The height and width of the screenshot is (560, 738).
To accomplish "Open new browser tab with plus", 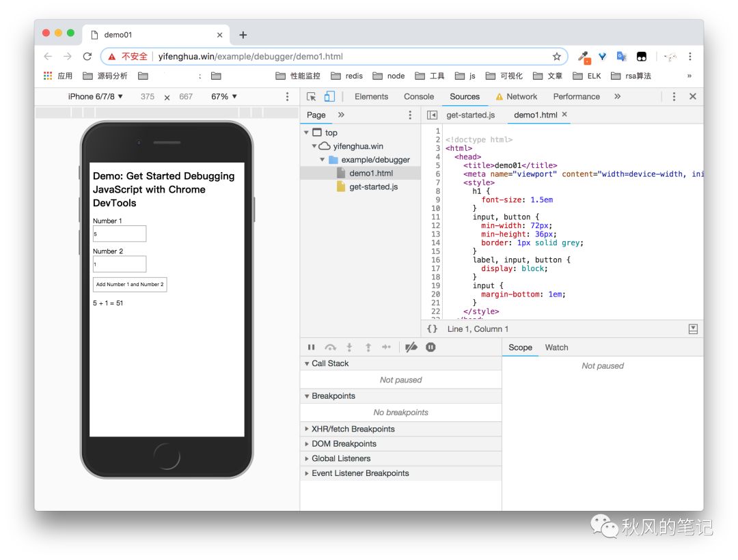I will point(243,35).
